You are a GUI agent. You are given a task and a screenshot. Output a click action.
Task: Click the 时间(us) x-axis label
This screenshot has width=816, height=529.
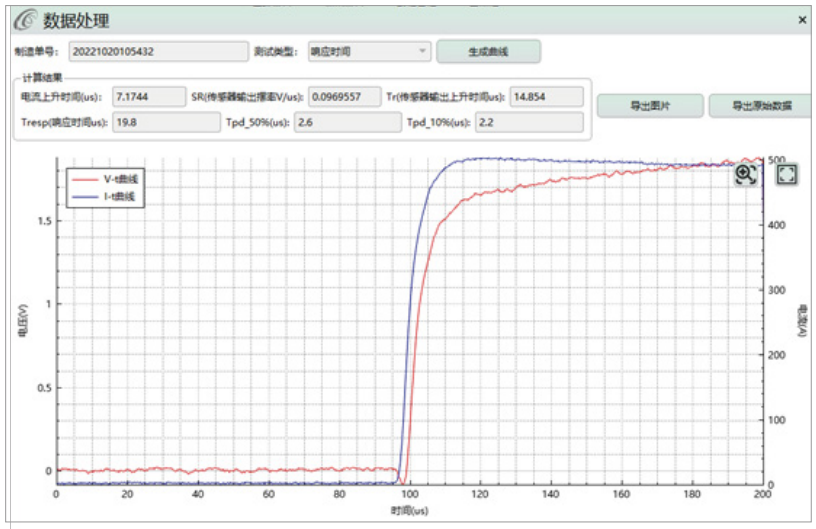click(409, 510)
